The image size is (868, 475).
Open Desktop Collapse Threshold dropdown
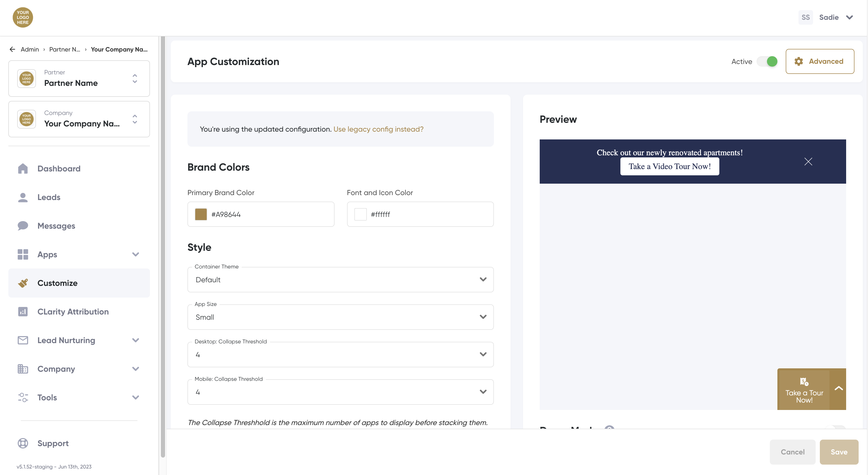click(x=340, y=355)
